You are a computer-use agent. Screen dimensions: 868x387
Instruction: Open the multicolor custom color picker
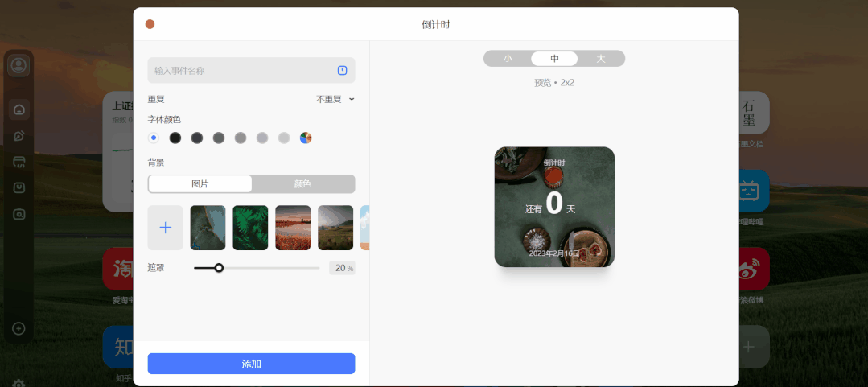tap(306, 138)
